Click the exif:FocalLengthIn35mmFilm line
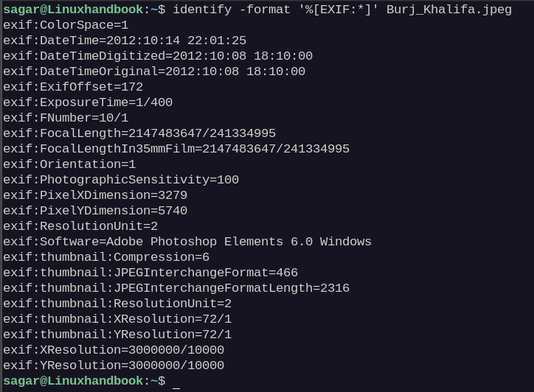The image size is (534, 392). [x=176, y=149]
